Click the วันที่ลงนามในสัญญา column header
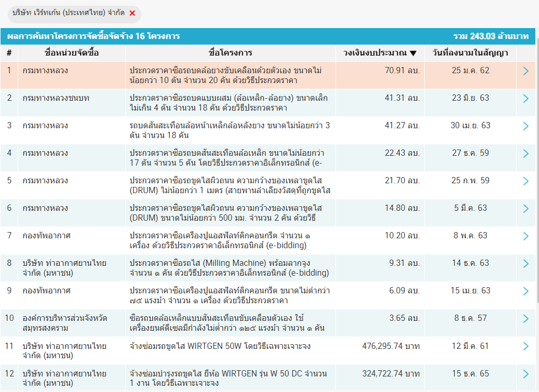The width and height of the screenshot is (539, 392). tap(470, 53)
